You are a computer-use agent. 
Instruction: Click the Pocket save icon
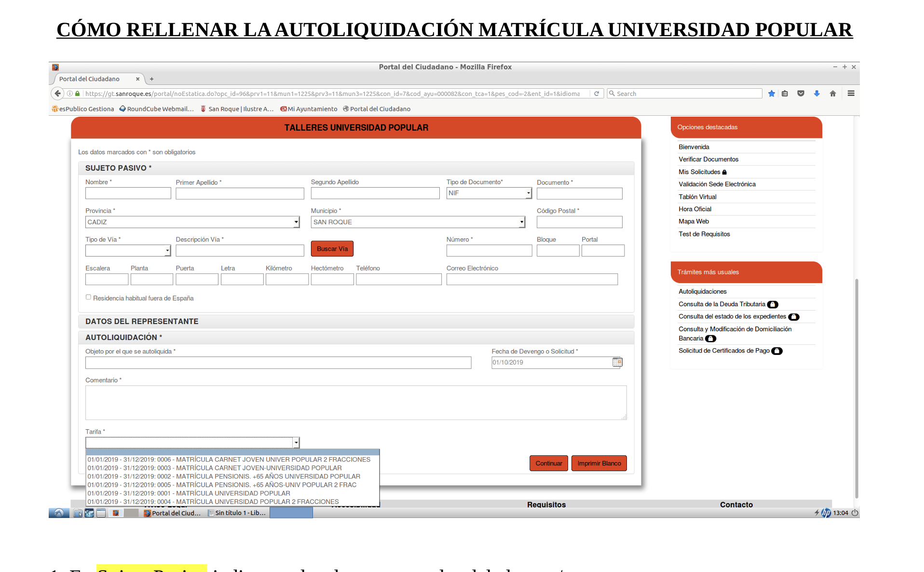click(x=801, y=94)
